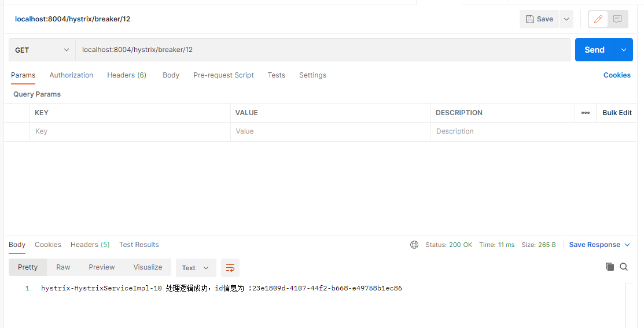Click Bulk Edit

617,113
